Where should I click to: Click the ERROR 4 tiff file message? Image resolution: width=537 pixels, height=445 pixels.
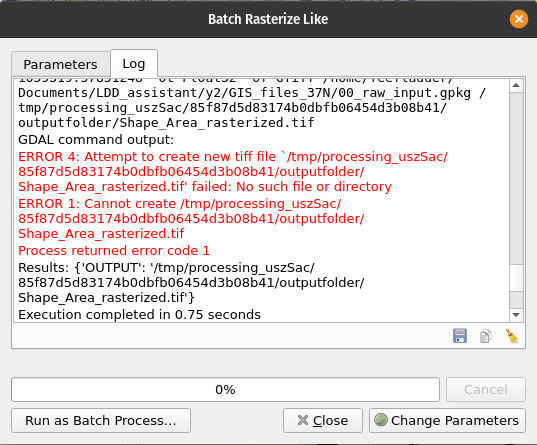point(233,172)
